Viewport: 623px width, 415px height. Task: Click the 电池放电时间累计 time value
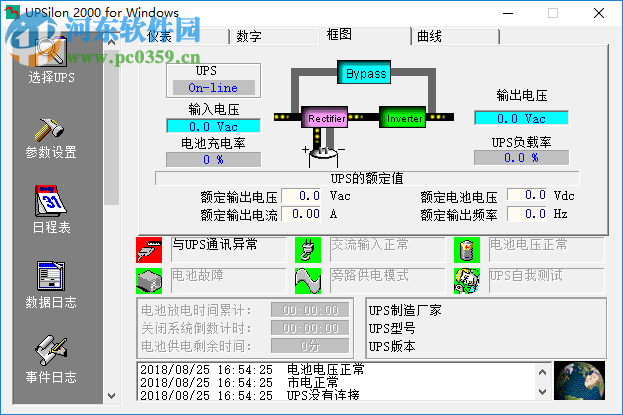point(310,310)
